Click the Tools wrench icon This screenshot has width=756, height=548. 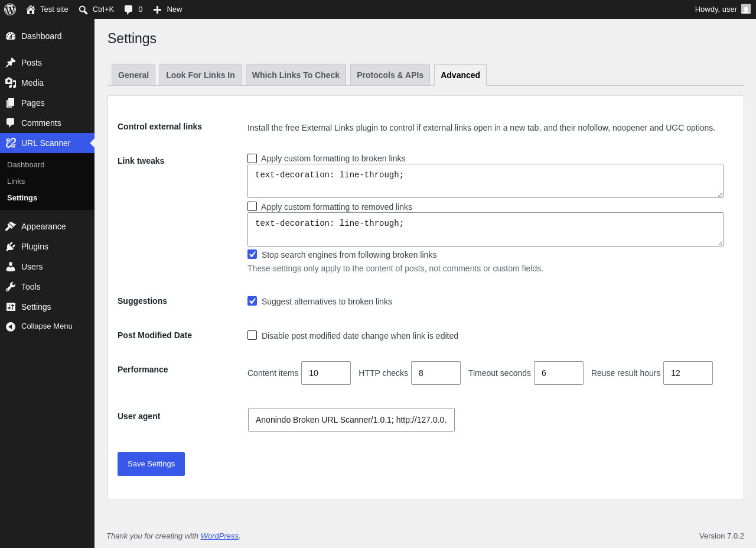(x=11, y=287)
